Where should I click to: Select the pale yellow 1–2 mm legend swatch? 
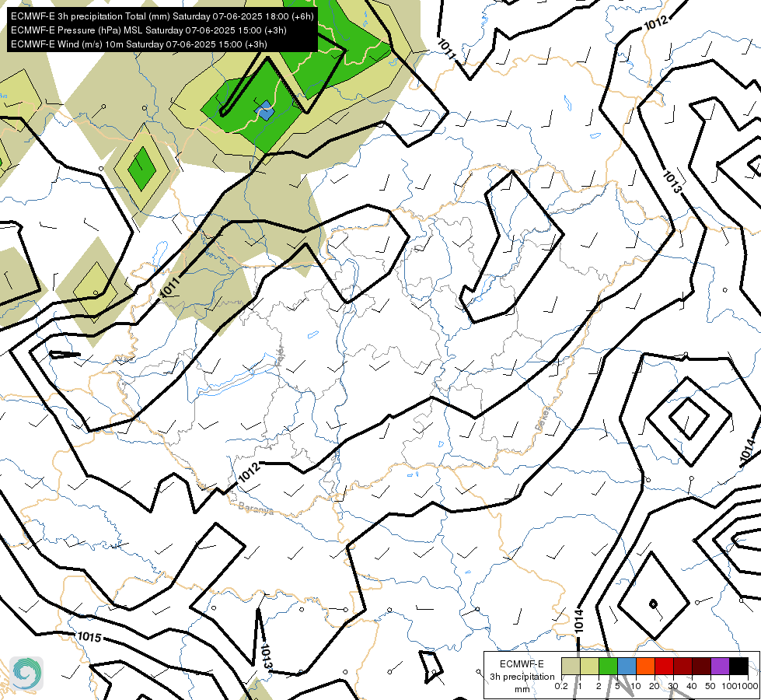pos(589,666)
